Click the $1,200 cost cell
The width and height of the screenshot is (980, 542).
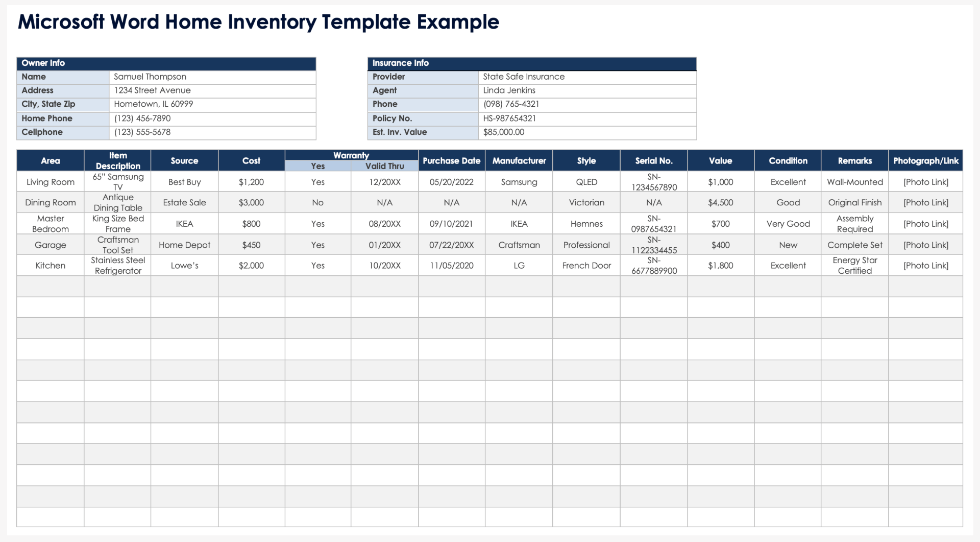tap(251, 182)
